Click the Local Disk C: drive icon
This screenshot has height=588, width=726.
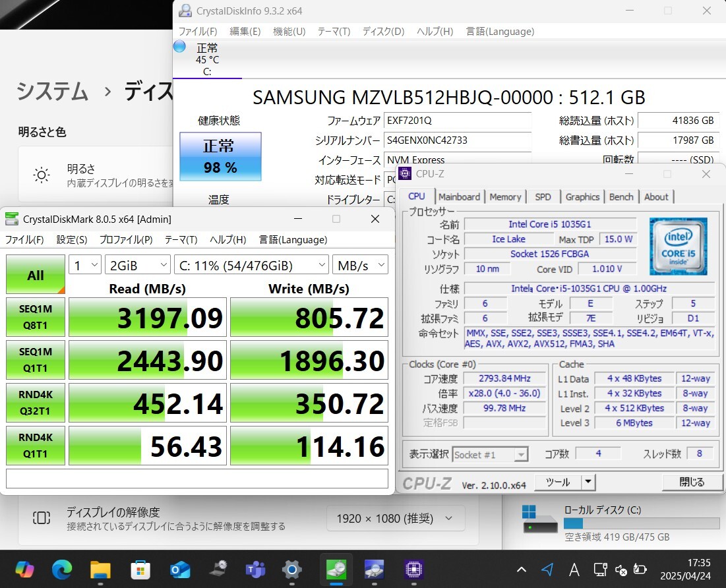540,519
